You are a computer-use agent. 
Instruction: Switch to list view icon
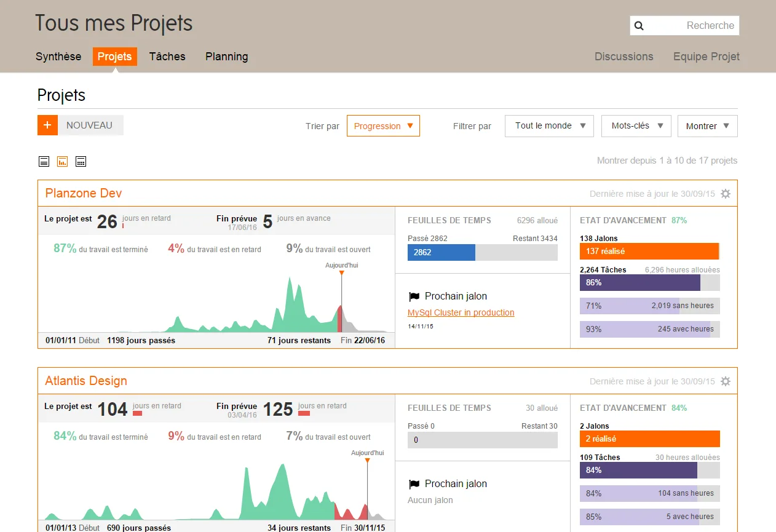pos(44,162)
